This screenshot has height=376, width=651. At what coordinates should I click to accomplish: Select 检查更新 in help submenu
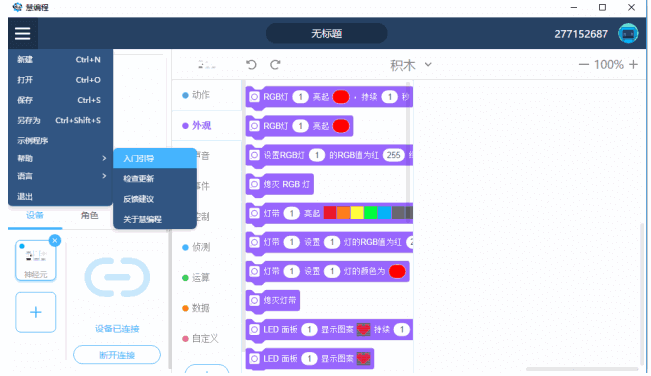[155, 178]
